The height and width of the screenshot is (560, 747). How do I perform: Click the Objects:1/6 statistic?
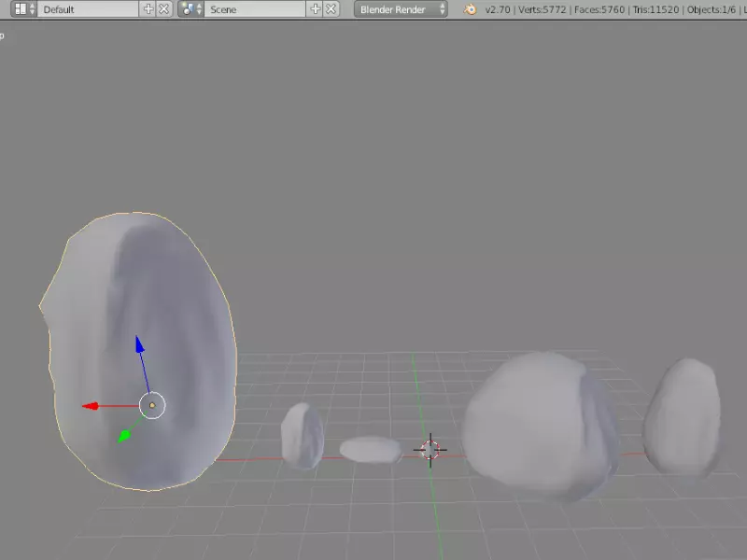pyautogui.click(x=711, y=9)
